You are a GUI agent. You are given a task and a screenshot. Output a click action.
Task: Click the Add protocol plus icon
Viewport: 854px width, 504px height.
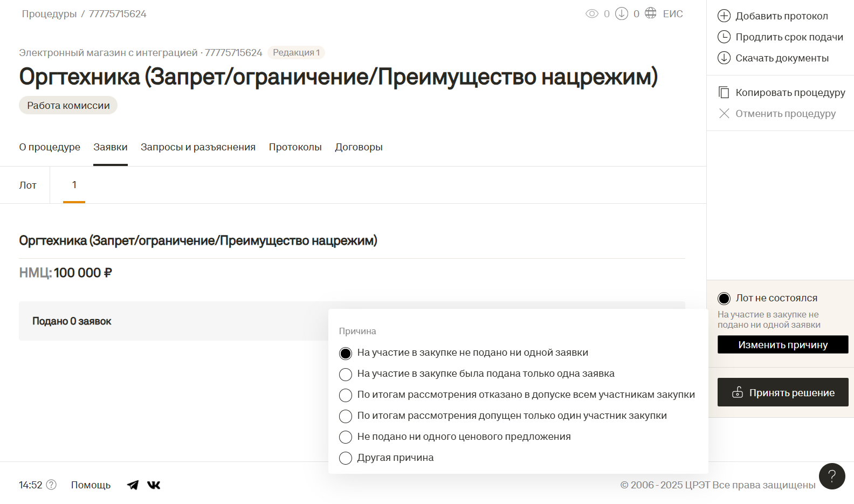(x=724, y=16)
